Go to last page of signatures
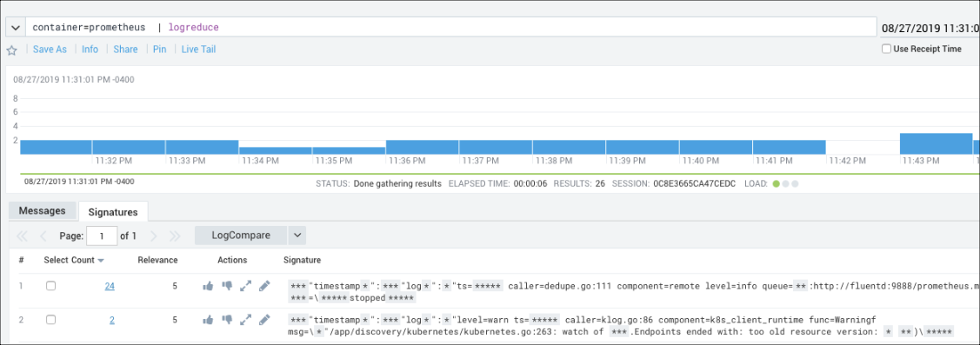Viewport: 980px width, 345px height. click(175, 236)
